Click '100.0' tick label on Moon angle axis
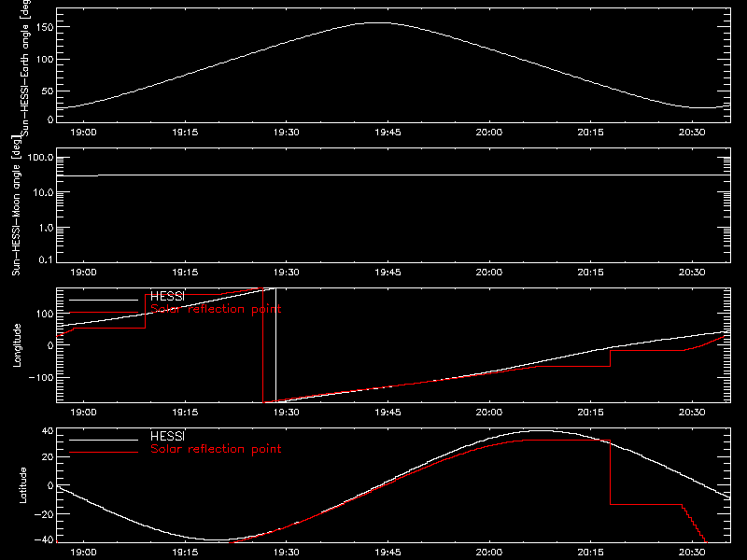Screen dimensions: 747x560 point(41,158)
